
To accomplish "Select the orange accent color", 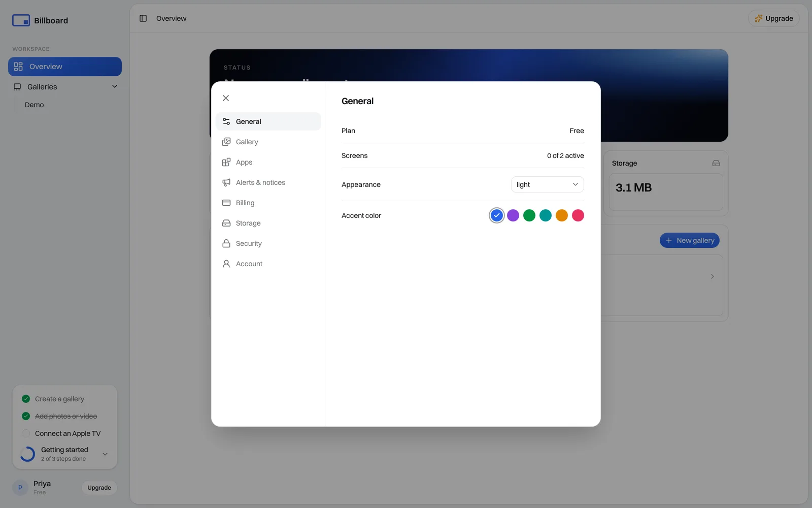I will coord(562,215).
